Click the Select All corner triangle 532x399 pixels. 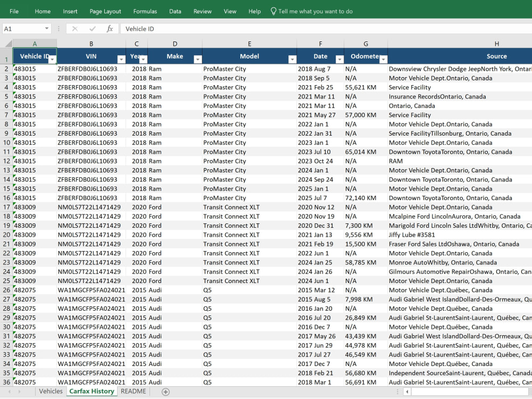coord(9,44)
